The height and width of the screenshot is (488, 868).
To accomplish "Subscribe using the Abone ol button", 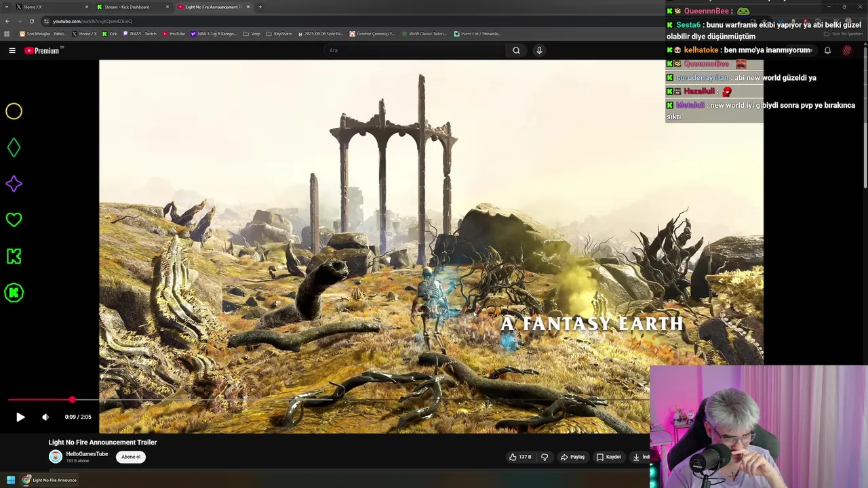I will (131, 457).
